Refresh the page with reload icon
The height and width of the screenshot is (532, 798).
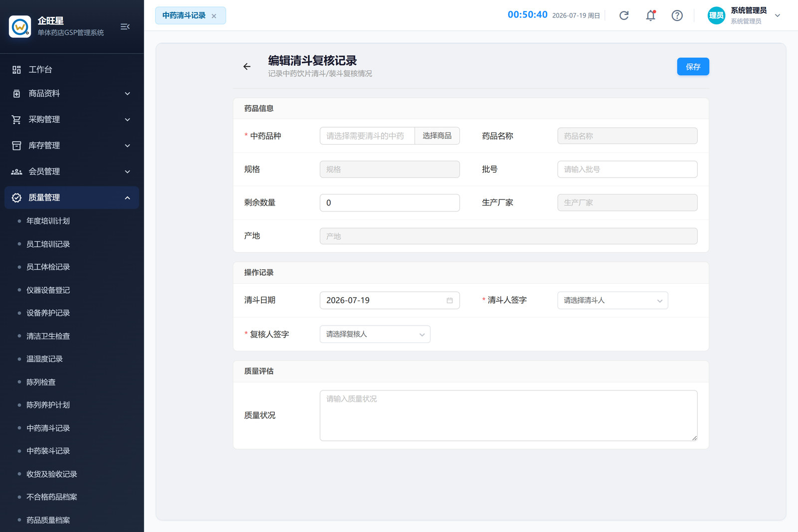(x=624, y=15)
